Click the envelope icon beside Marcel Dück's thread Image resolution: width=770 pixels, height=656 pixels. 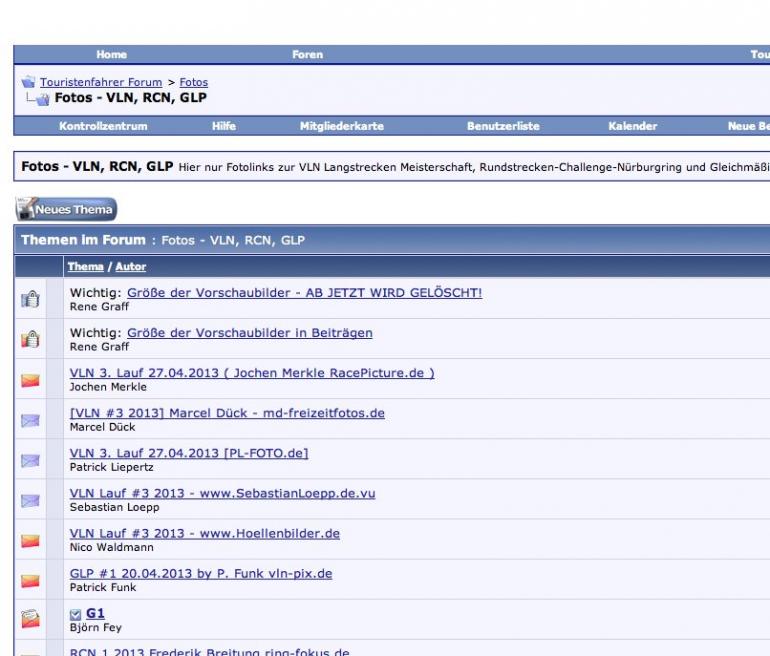pos(29,419)
